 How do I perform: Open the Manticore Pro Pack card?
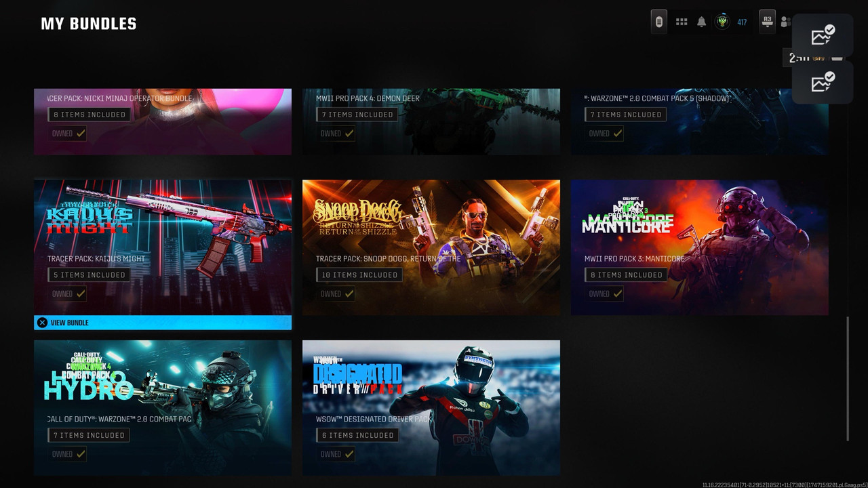pyautogui.click(x=700, y=247)
